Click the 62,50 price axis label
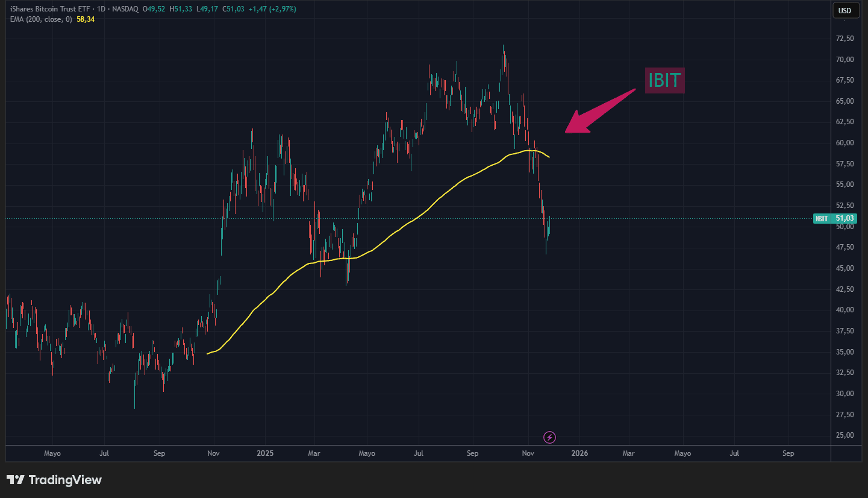This screenshot has height=498, width=868. [x=845, y=122]
